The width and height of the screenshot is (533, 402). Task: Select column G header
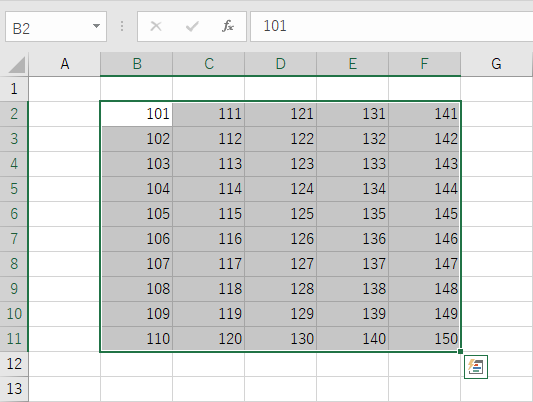[497, 64]
